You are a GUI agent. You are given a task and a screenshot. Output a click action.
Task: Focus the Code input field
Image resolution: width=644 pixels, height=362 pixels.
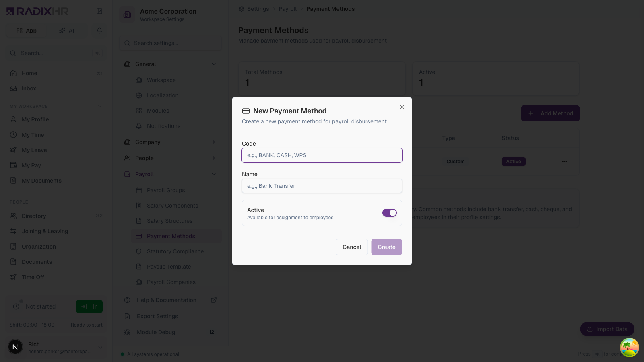[322, 155]
